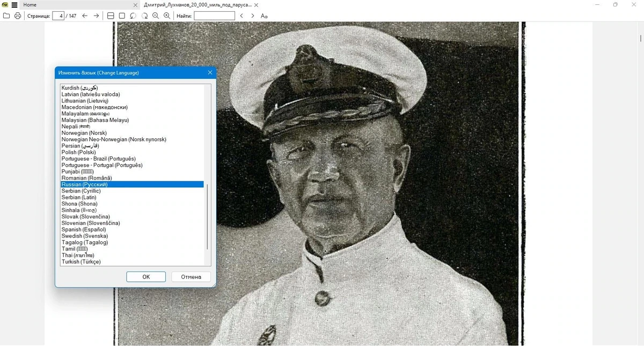Image resolution: width=644 pixels, height=346 pixels.
Task: Zoom in with the plus magnifier
Action: click(x=167, y=16)
